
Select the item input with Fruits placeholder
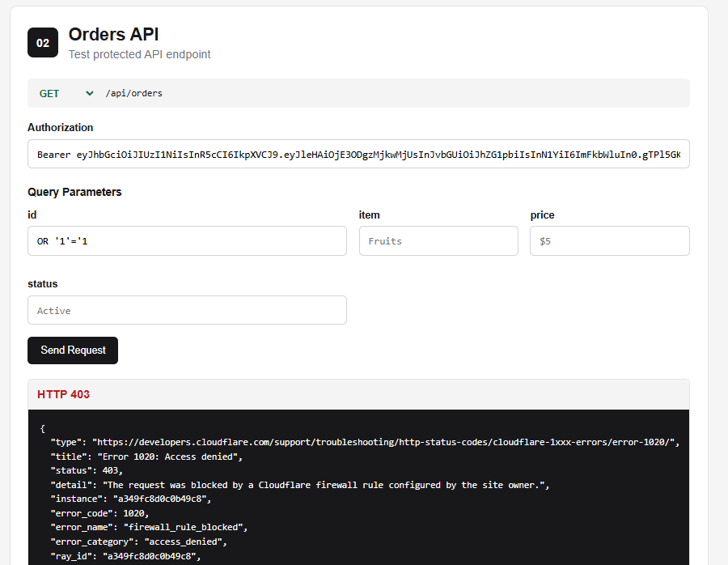[438, 240]
